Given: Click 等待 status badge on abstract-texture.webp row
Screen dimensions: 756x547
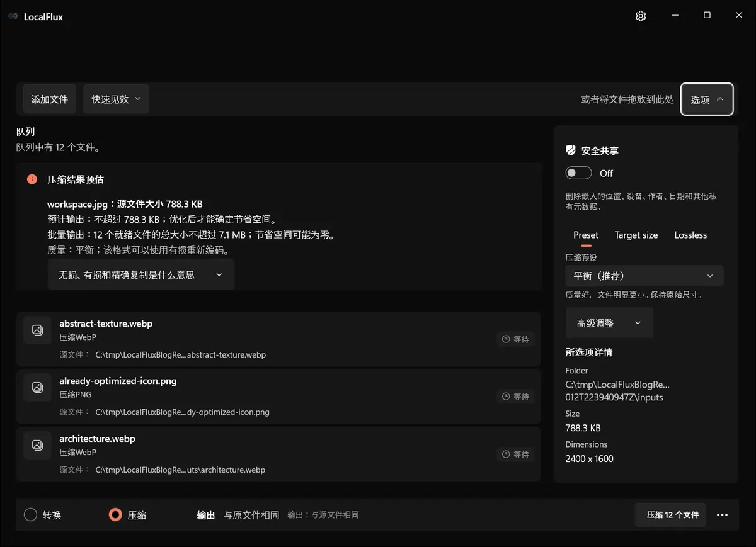Looking at the screenshot, I should pos(515,339).
